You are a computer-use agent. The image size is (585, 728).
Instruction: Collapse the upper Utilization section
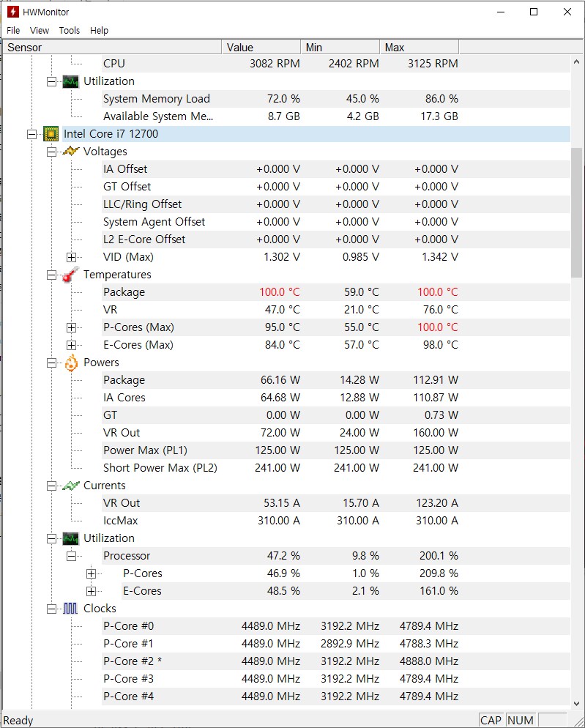pyautogui.click(x=51, y=82)
